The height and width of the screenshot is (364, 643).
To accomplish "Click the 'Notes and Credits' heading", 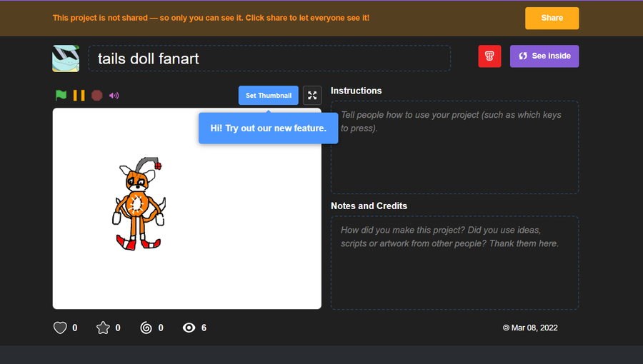I will [x=369, y=206].
